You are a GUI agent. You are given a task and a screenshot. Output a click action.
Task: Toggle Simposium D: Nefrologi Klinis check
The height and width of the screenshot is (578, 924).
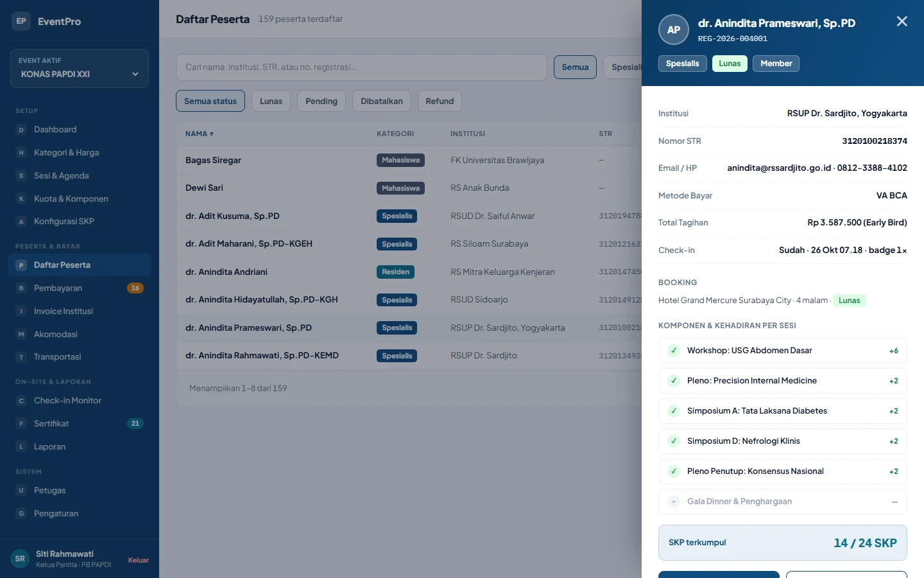click(x=674, y=441)
